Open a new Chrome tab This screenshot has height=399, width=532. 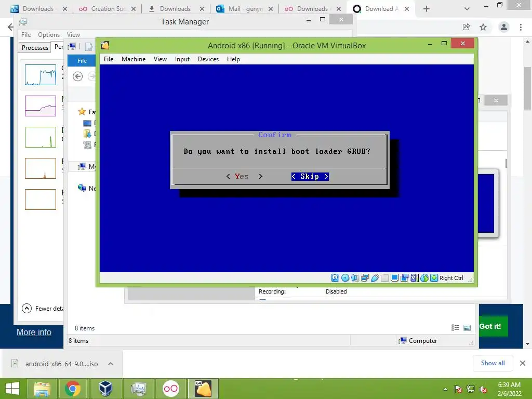427,9
